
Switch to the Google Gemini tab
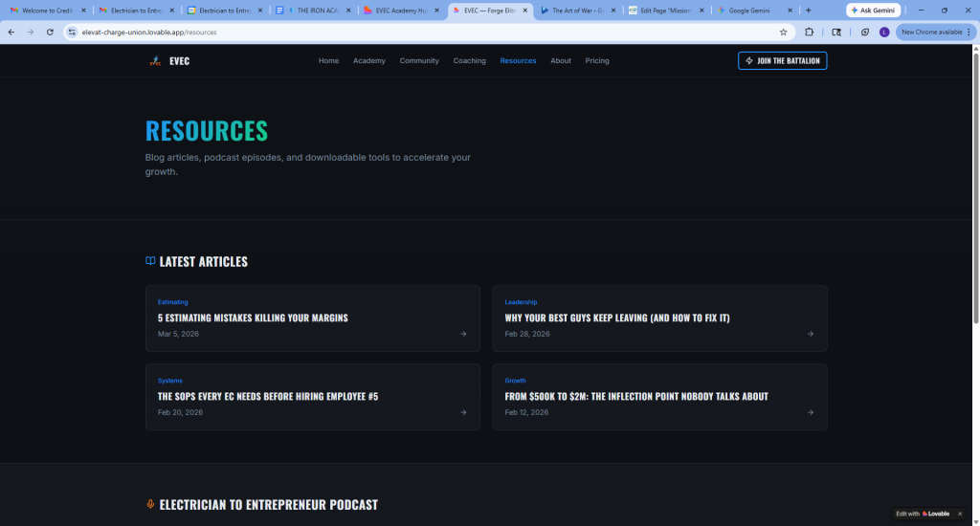tap(756, 11)
